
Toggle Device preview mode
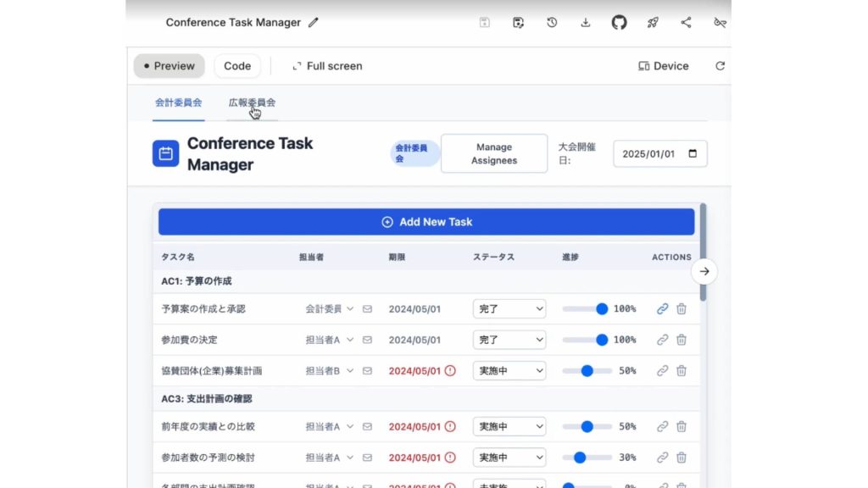pyautogui.click(x=664, y=66)
